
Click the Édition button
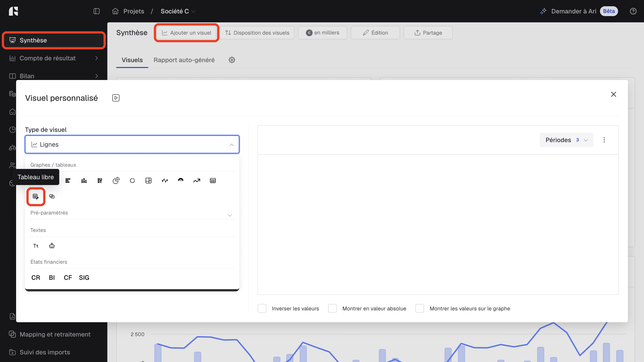[375, 33]
